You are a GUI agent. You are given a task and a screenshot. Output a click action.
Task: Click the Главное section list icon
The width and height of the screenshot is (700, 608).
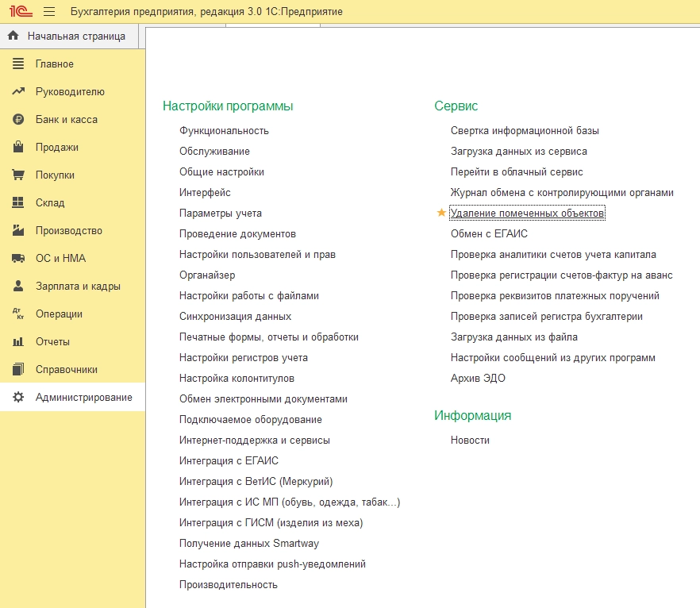tap(18, 63)
